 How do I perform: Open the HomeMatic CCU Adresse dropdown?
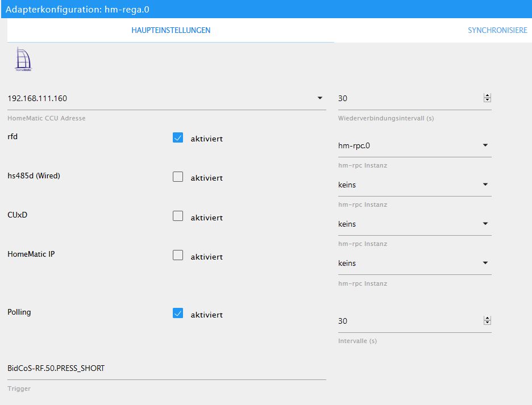[x=319, y=97]
